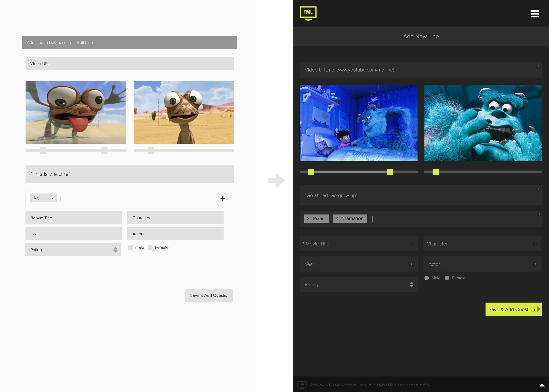The width and height of the screenshot is (549, 392).
Task: Click the footer TML logo
Action: tap(302, 385)
